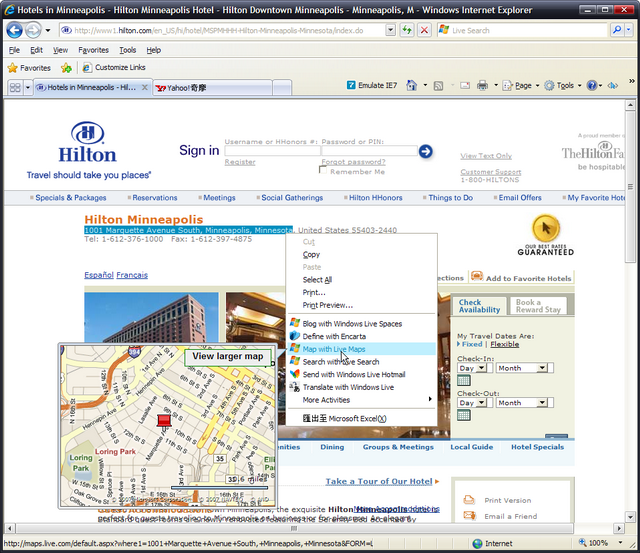Open the zoom level dropdown arrow
640x553 pixels.
click(621, 543)
